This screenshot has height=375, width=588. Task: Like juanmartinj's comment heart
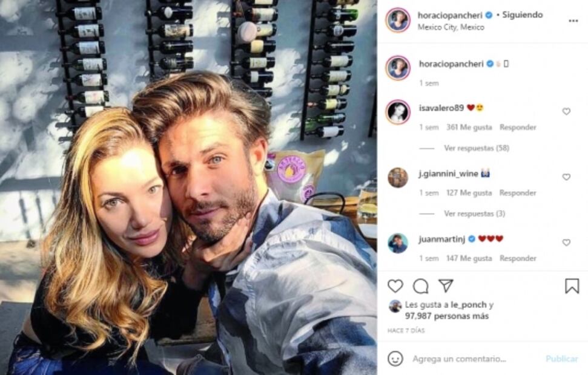coord(566,243)
